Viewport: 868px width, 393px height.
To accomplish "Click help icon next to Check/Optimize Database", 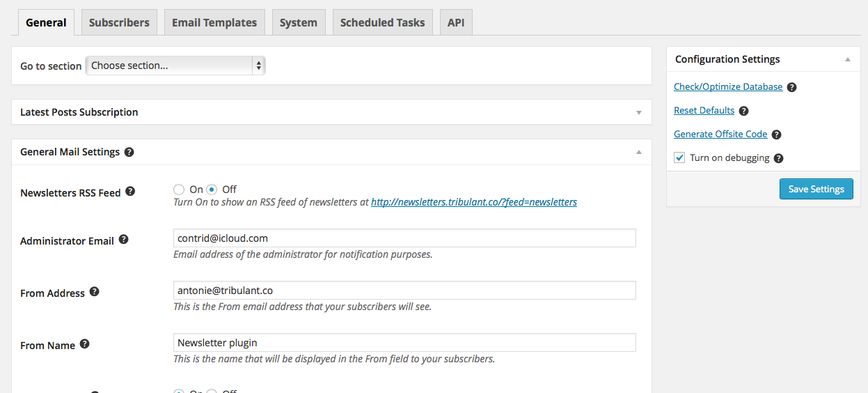I will (x=791, y=88).
